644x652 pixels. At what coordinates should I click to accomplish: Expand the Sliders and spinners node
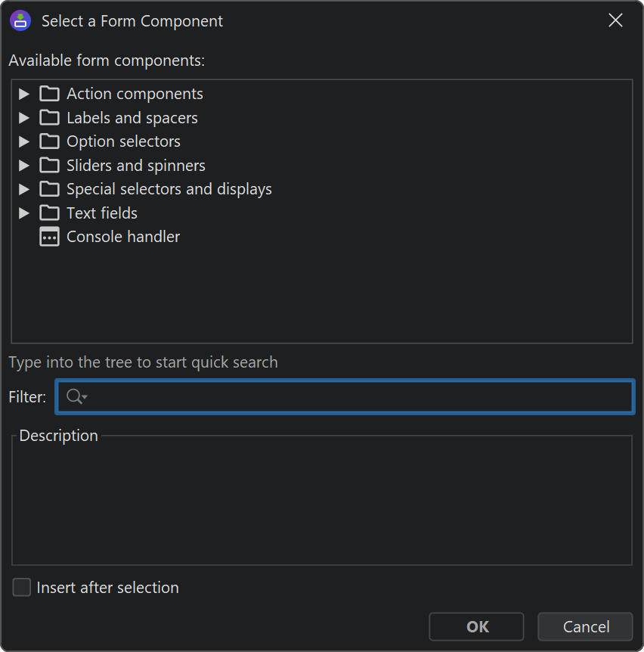(x=24, y=166)
